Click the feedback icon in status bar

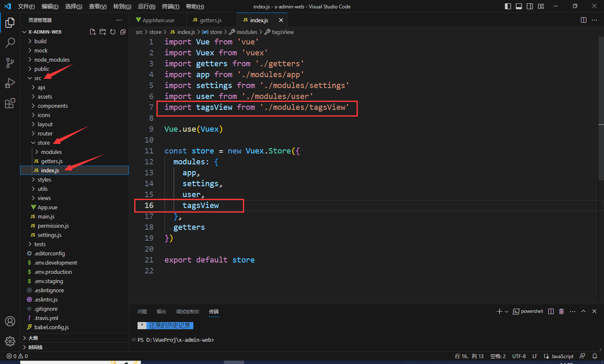click(583, 356)
